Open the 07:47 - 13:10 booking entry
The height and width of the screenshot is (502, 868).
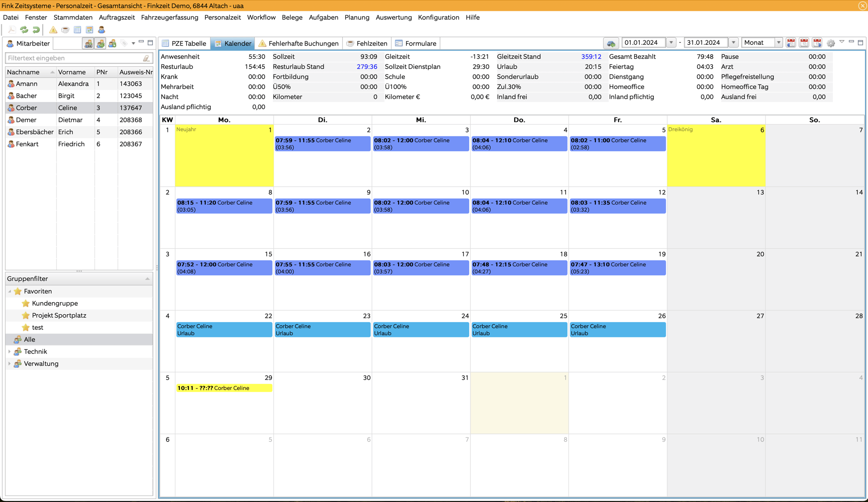pos(618,268)
